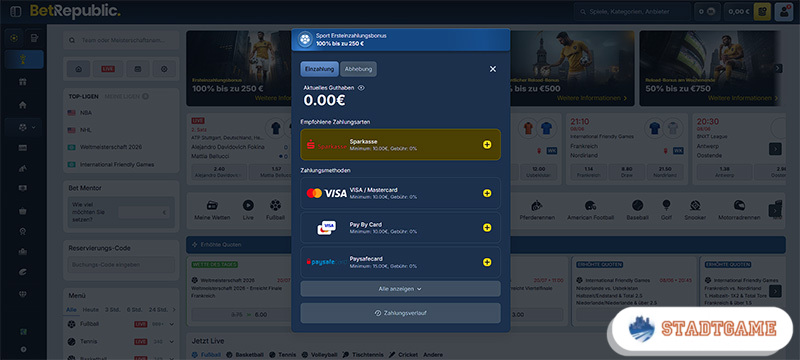Focus the Spiele, Kategorien, Anbieter search box
Viewport: 800px width, 360px height.
pyautogui.click(x=632, y=12)
